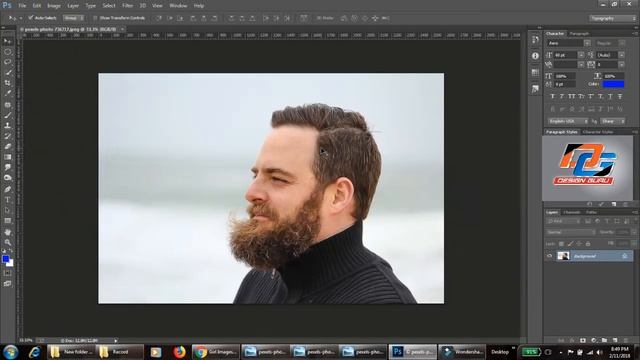
Task: Open the Info panel icon
Action: click(x=535, y=56)
